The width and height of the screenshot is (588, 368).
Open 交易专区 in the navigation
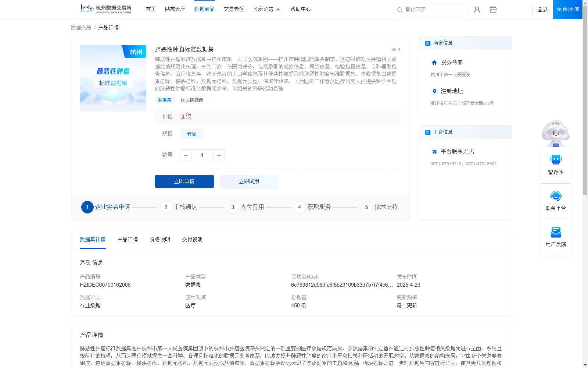click(x=234, y=9)
